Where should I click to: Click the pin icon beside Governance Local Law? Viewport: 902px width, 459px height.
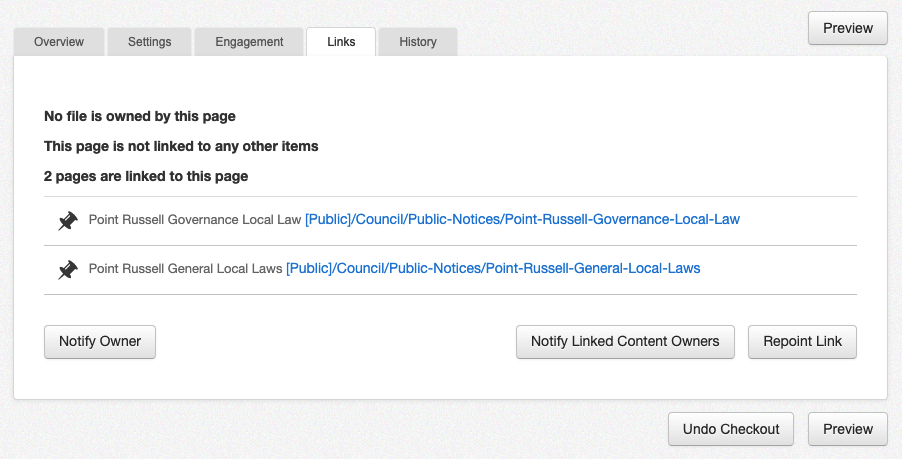[68, 221]
